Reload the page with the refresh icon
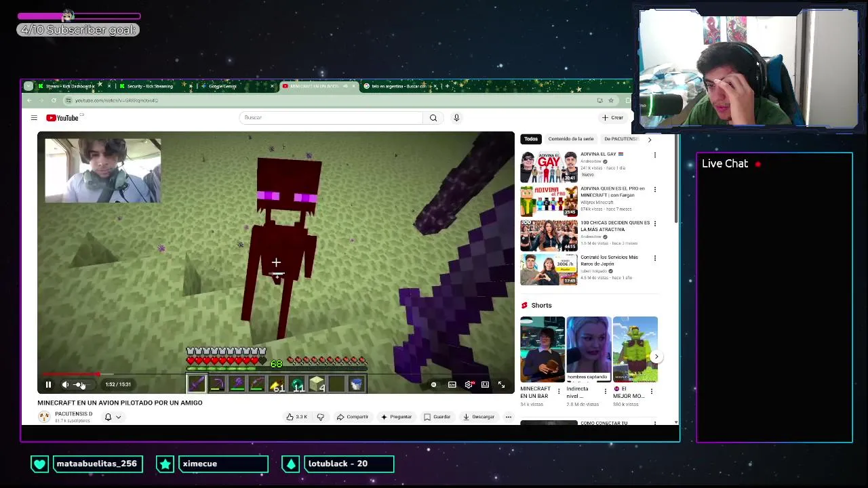Viewport: 868px width, 488px height. pyautogui.click(x=54, y=100)
